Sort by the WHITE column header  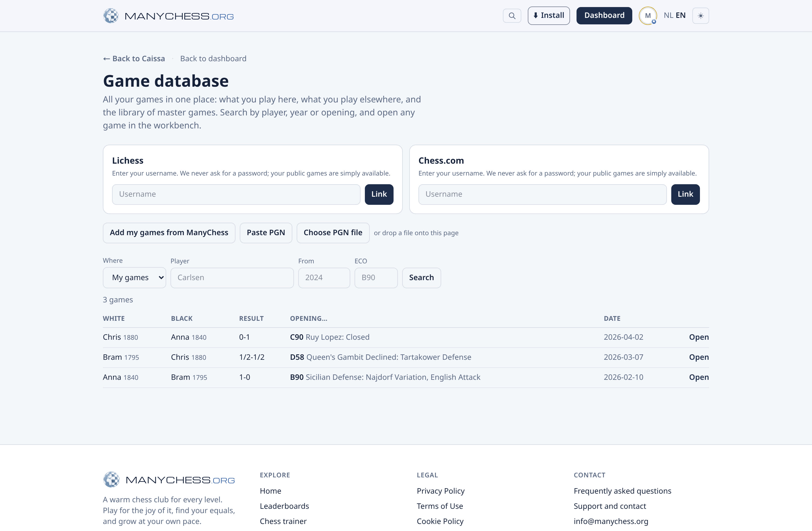pyautogui.click(x=114, y=319)
